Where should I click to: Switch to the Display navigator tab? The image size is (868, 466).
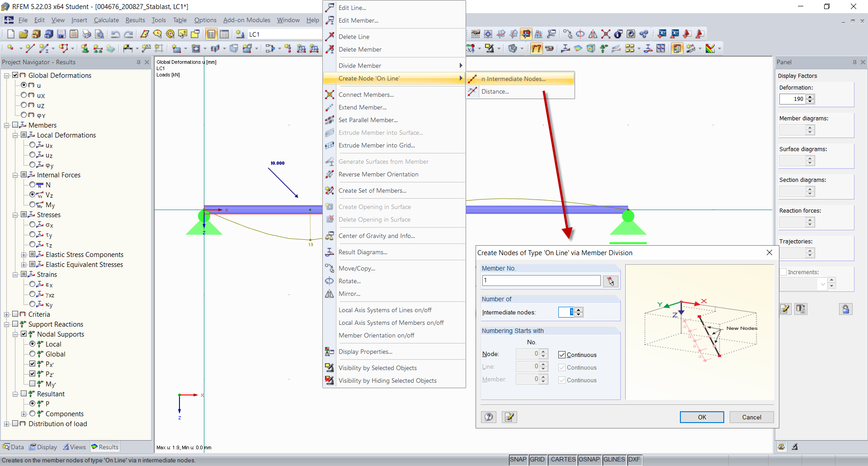[x=43, y=447]
